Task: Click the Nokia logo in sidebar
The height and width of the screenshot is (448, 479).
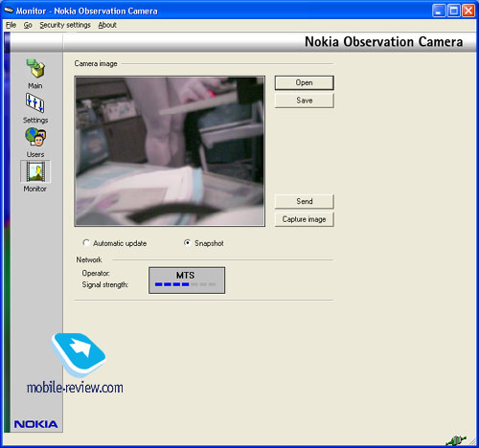Action: (x=36, y=424)
